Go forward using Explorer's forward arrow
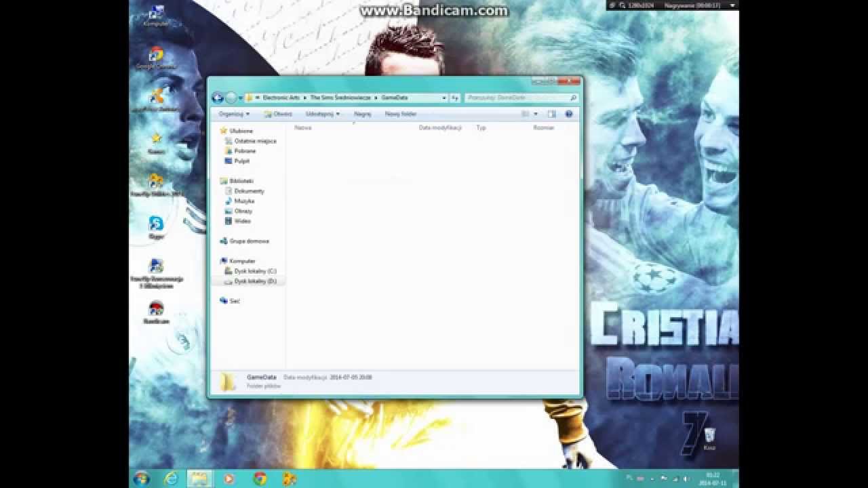The width and height of the screenshot is (868, 488). click(231, 98)
